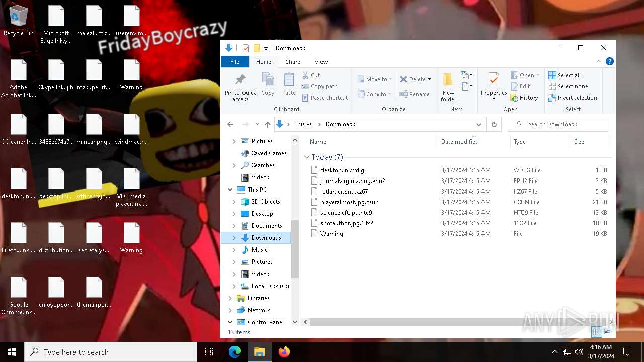Open notification center icon
Image resolution: width=644 pixels, height=362 pixels.
coord(627,352)
